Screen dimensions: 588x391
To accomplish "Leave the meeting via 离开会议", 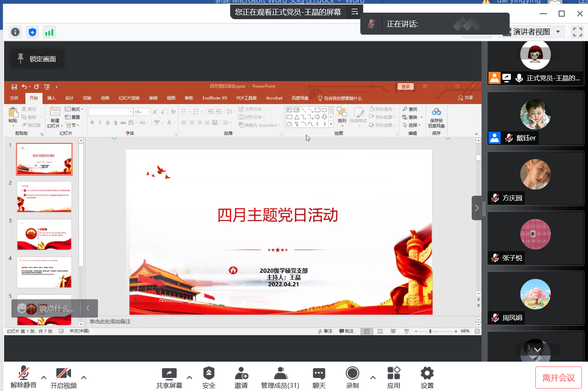I will click(558, 378).
